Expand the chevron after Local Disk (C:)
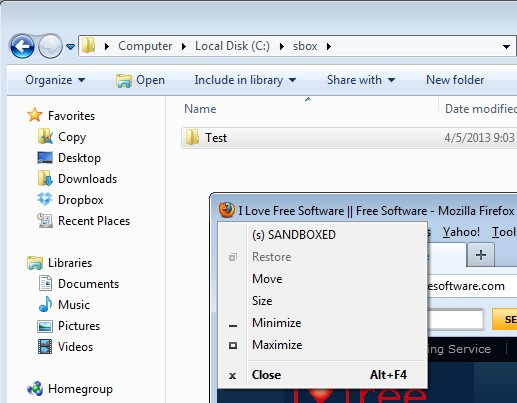The height and width of the screenshot is (403, 517). (x=282, y=46)
